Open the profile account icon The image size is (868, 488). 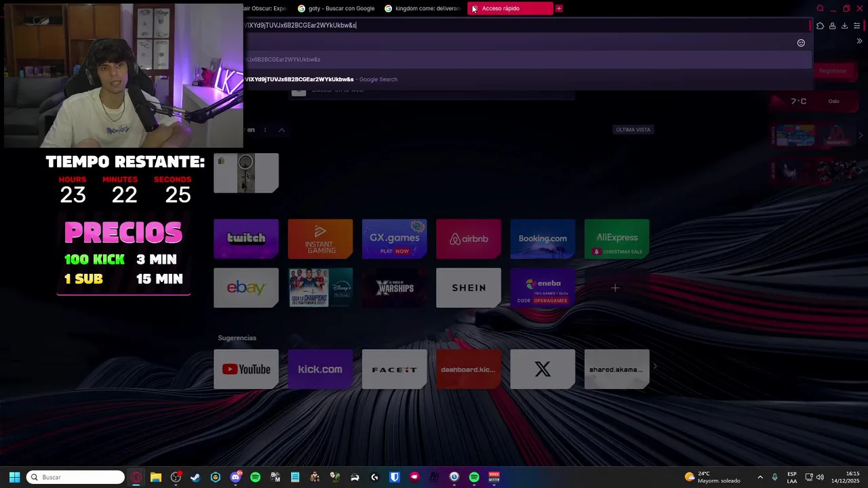pyautogui.click(x=832, y=26)
